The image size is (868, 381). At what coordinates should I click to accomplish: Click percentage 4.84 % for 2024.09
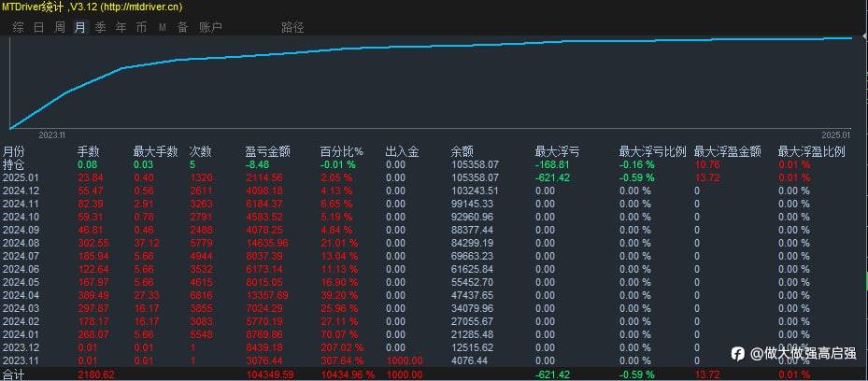(x=336, y=230)
